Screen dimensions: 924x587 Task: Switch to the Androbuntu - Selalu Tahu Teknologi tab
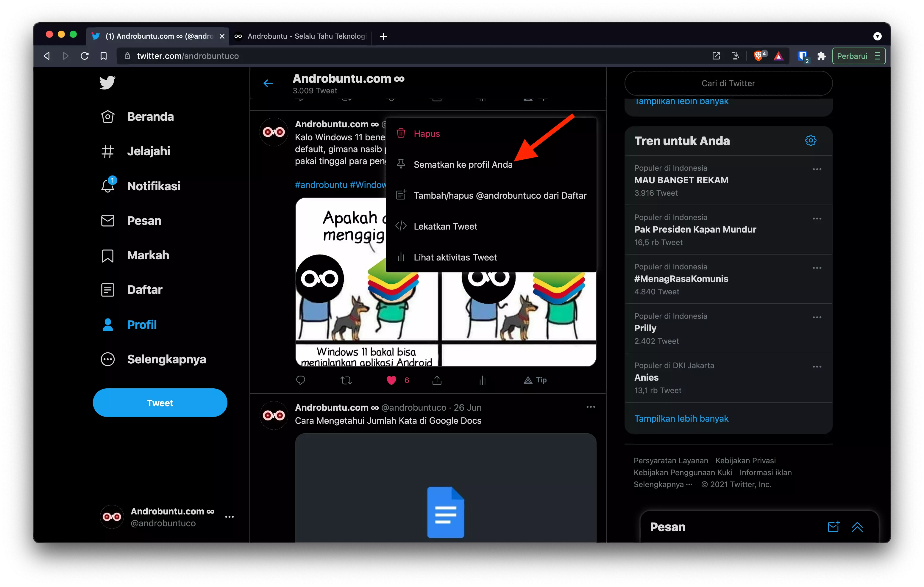click(300, 36)
